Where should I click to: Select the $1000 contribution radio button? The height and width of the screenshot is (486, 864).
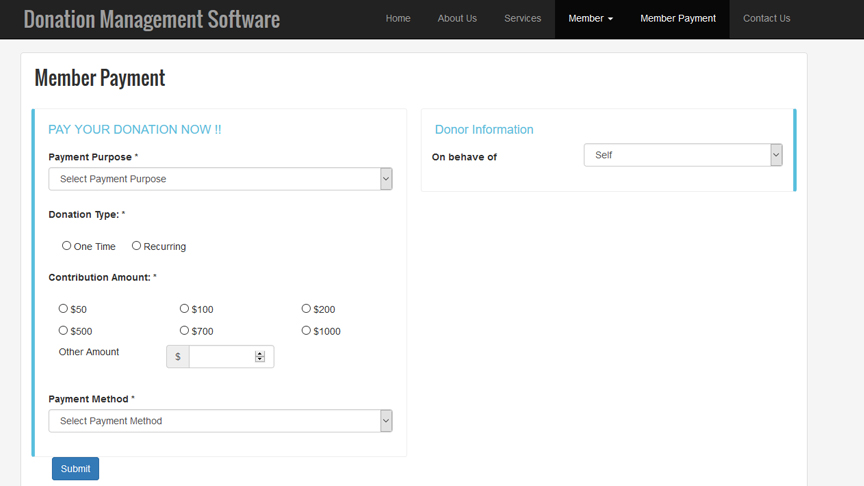coord(307,330)
